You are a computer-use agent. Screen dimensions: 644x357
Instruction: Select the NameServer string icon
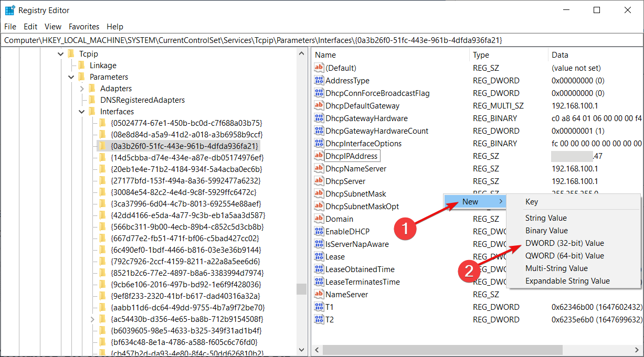tap(319, 294)
